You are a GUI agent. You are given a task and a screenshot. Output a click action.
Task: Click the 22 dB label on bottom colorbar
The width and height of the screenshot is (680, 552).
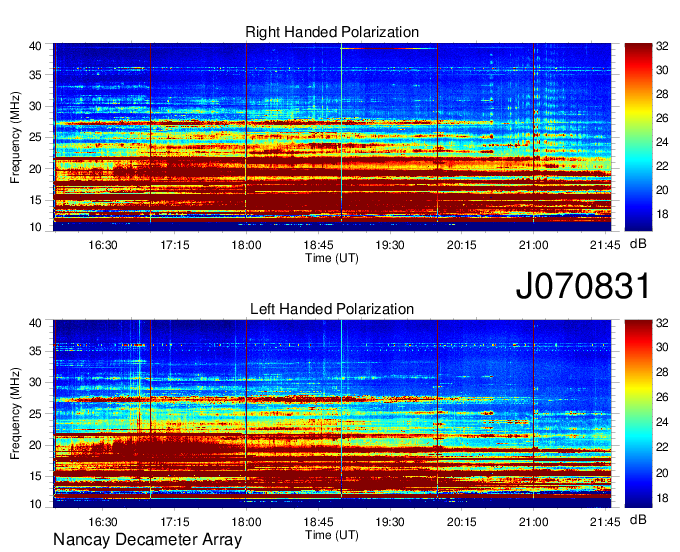(662, 447)
